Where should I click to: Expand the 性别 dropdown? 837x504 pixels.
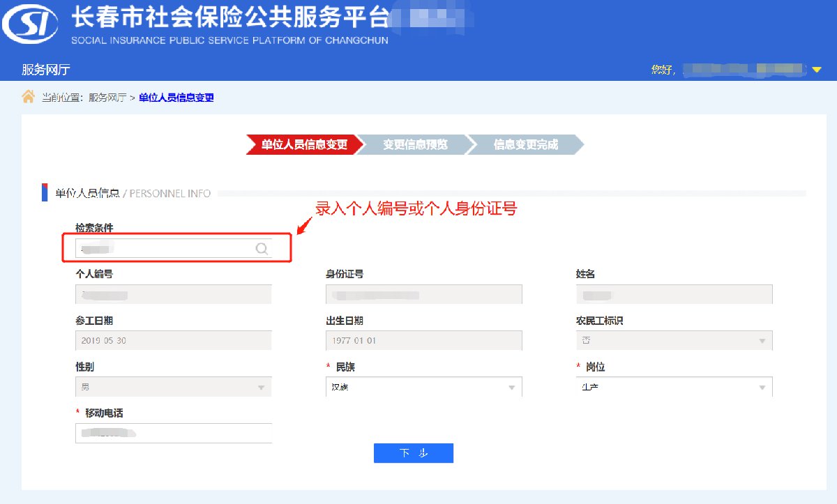(173, 387)
